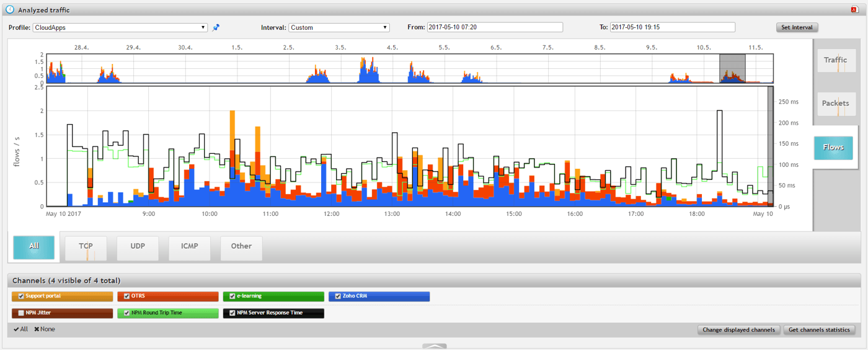Click the clock icon beside Analyzed traffic

point(10,10)
